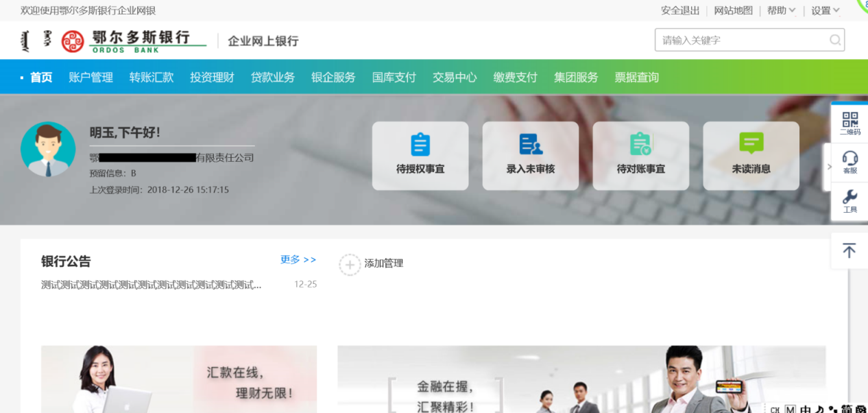Click the 添加管理 plus icon

click(x=350, y=264)
